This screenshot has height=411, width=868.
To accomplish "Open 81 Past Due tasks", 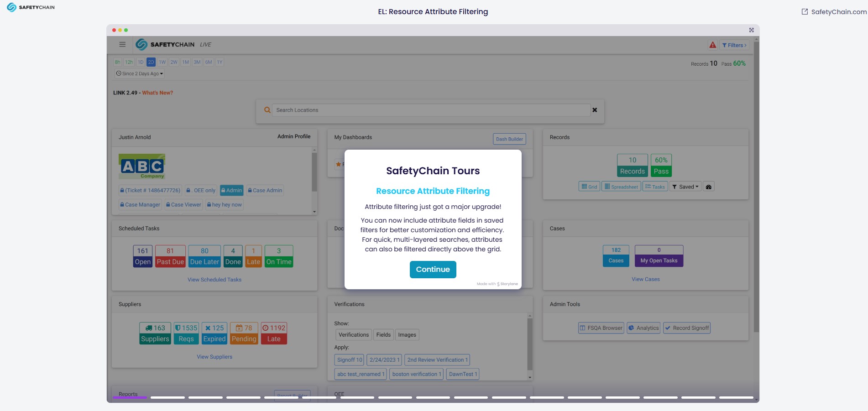I will (x=170, y=256).
